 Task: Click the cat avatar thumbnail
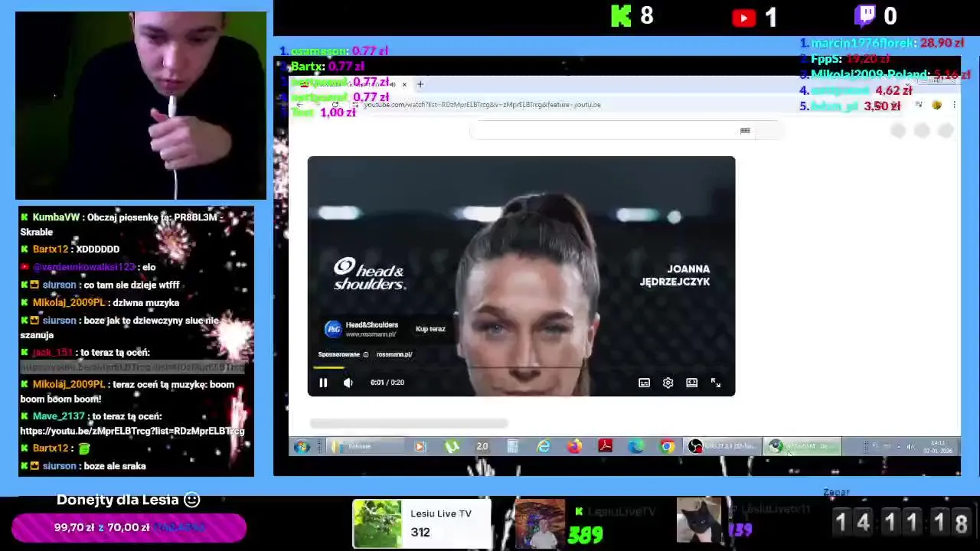point(698,520)
